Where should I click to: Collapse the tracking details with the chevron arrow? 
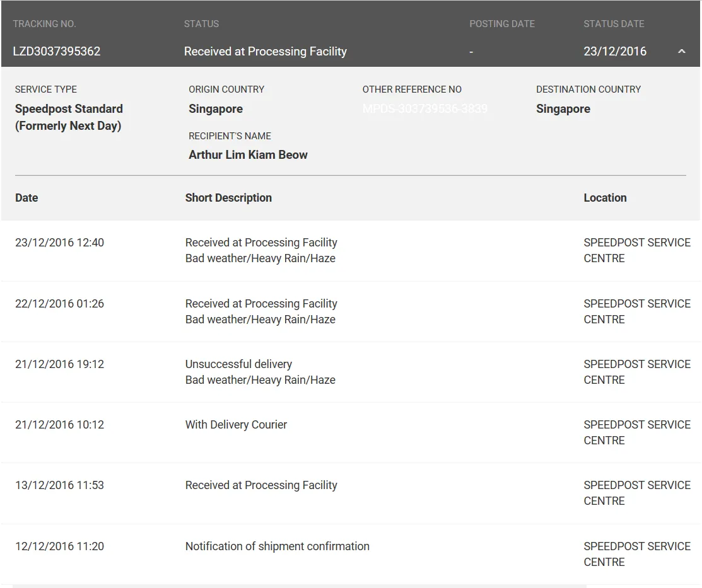point(681,52)
